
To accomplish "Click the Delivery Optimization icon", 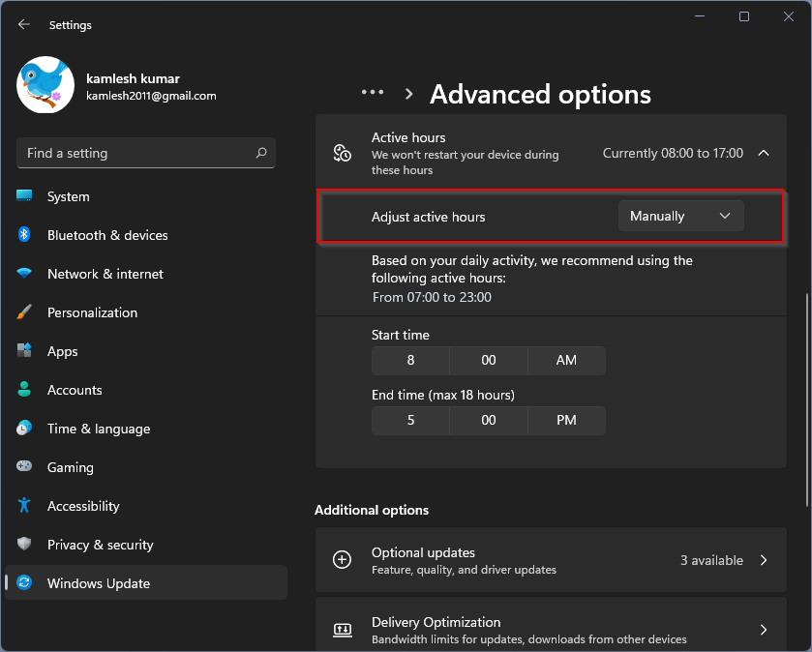I will coord(342,630).
